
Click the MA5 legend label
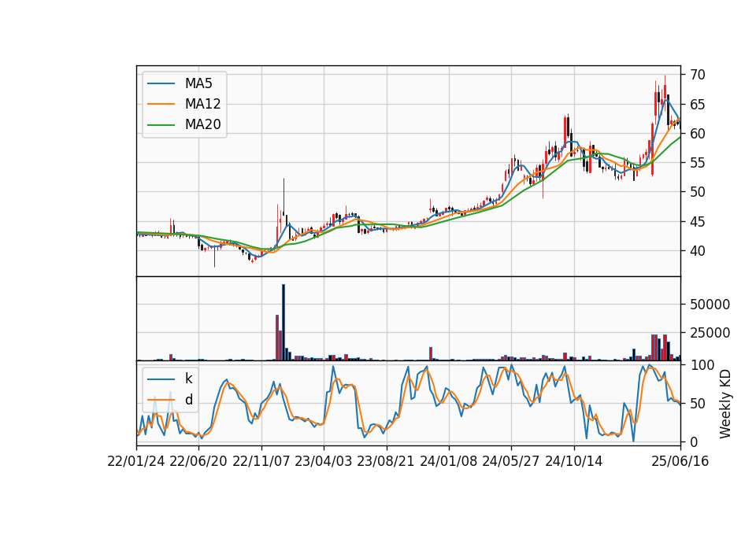(x=198, y=83)
